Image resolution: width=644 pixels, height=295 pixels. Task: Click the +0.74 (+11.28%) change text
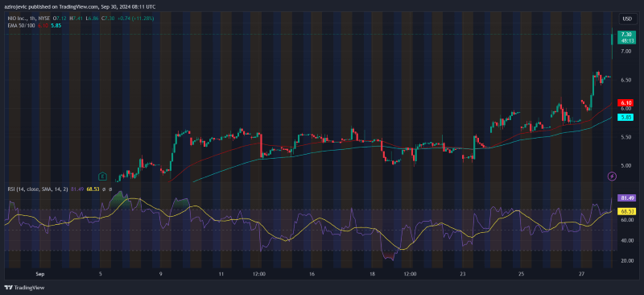pos(137,19)
